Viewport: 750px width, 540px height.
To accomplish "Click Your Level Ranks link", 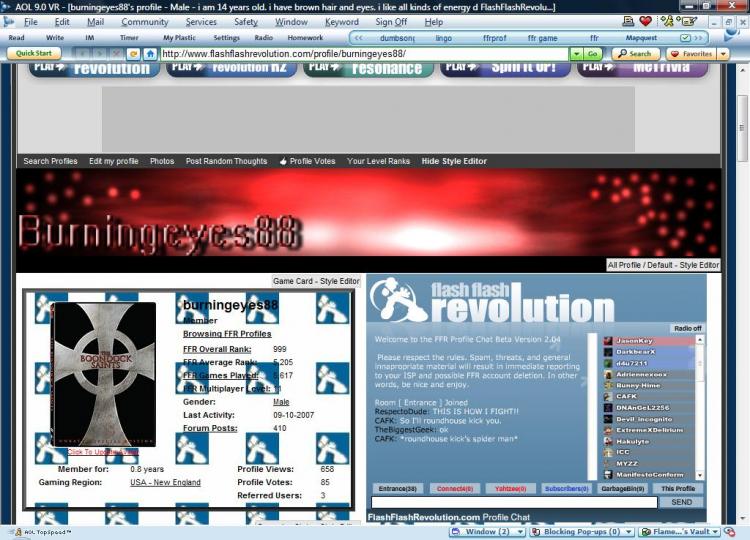I will (x=378, y=161).
